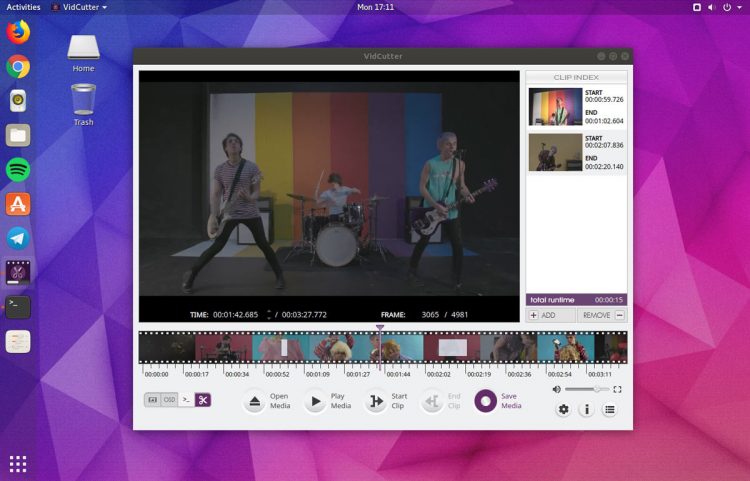Click the Open Media eject icon
Image resolution: width=750 pixels, height=481 pixels.
click(254, 401)
